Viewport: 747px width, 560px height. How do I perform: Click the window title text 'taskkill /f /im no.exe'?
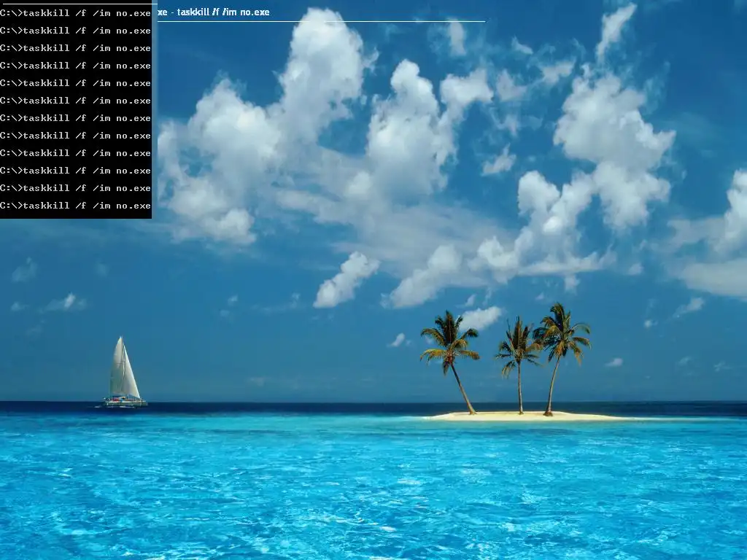(223, 12)
